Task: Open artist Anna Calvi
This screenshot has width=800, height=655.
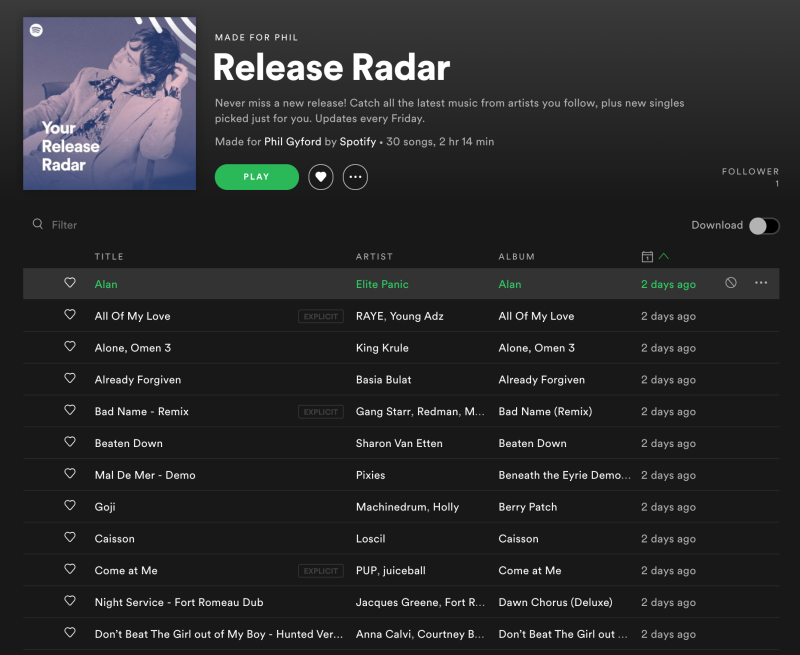Action: [384, 634]
